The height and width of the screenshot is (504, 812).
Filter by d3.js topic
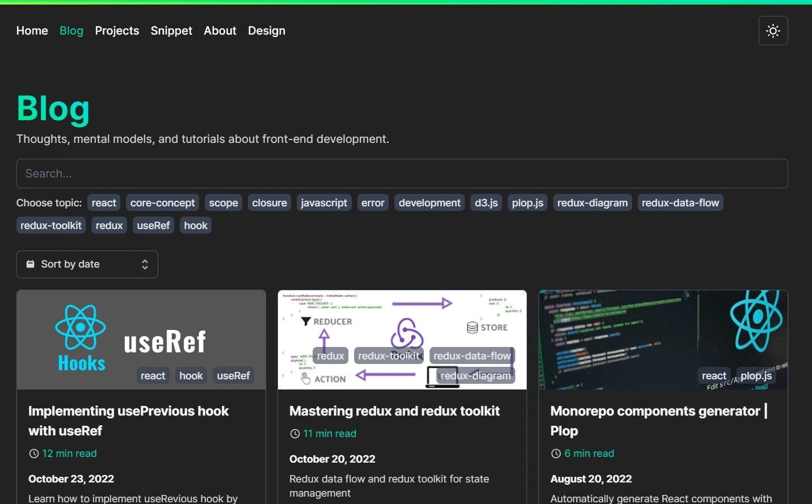[x=486, y=203]
